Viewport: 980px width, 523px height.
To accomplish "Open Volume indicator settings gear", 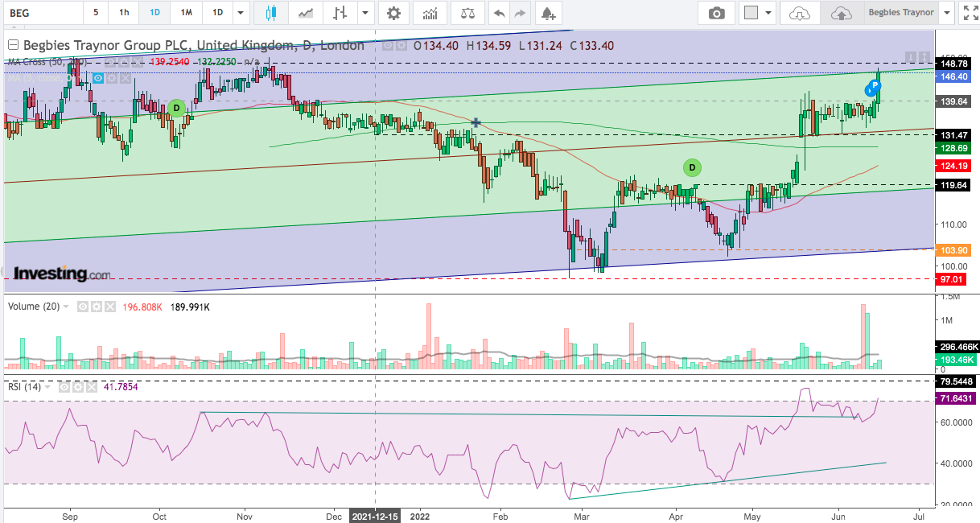I will [x=96, y=307].
